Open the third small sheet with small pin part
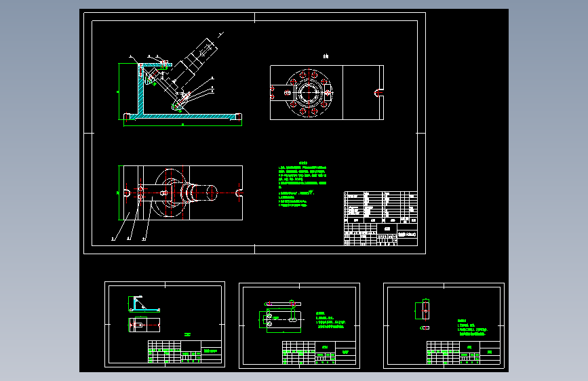588x381 pixels. pyautogui.click(x=444, y=325)
